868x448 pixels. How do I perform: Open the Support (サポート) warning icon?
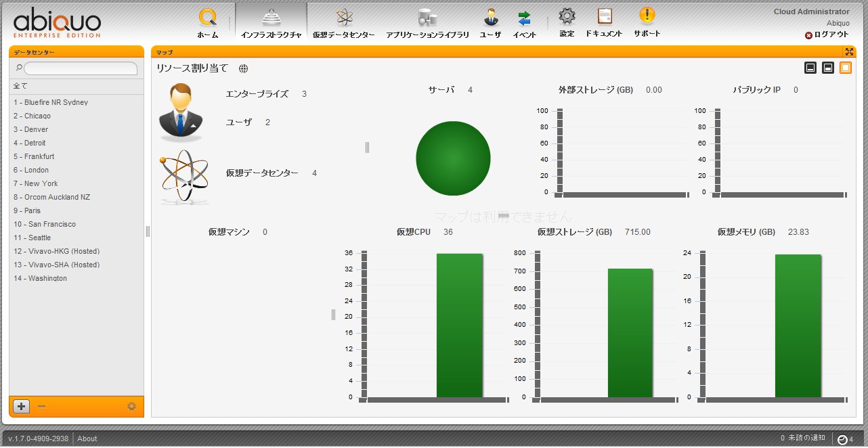[x=647, y=17]
